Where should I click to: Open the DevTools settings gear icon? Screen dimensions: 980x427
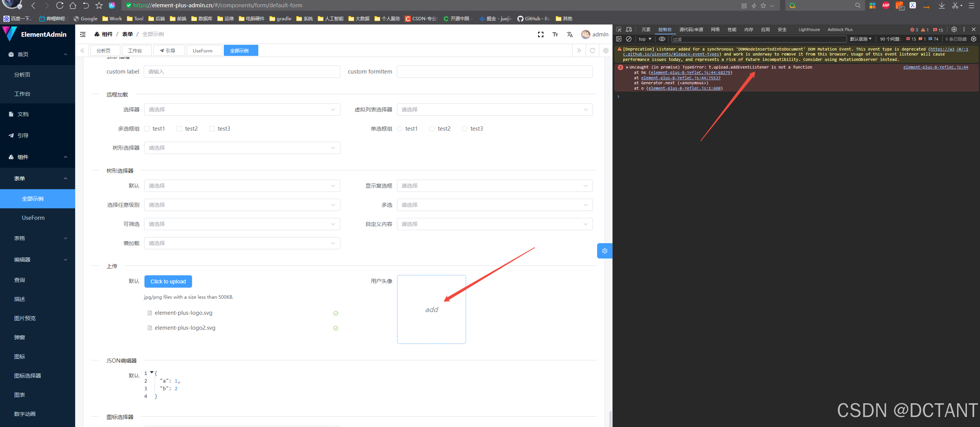(954, 29)
